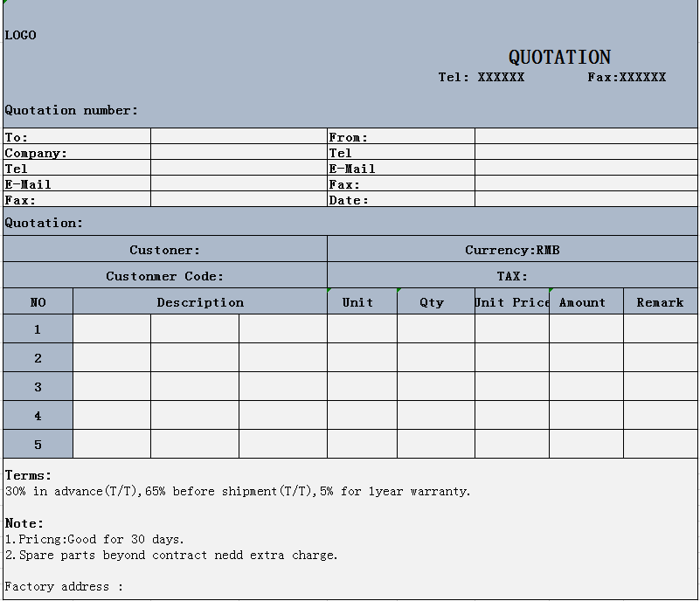Screen dimensions: 700x601
Task: Select the 'Tel: XXXXXX' header text
Action: (482, 77)
